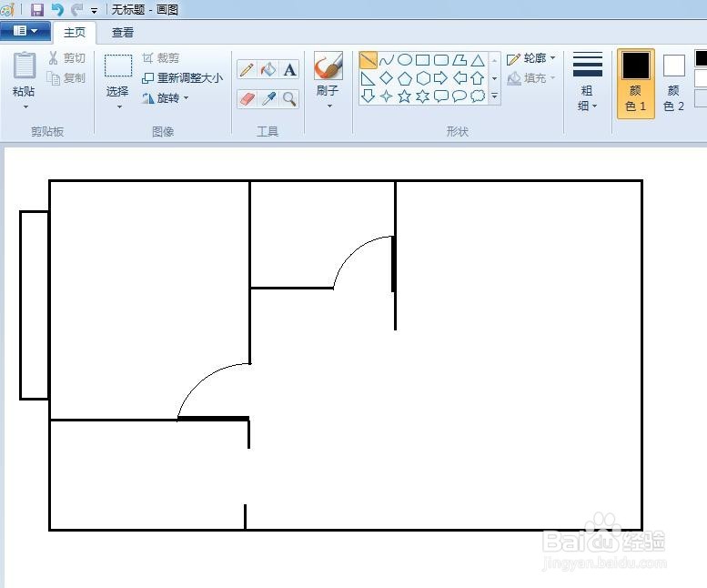Select 颜色 1 foreground color
Viewport: 707px width, 588px height.
636,84
